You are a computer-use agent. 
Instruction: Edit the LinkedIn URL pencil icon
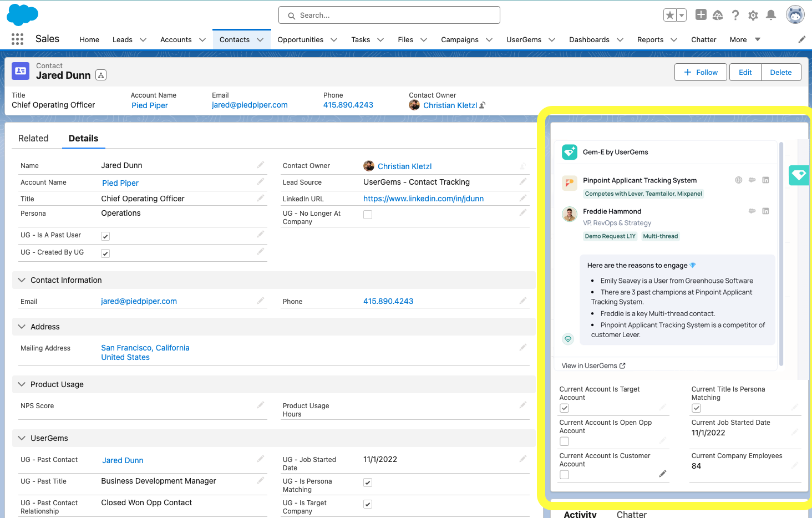coord(523,199)
